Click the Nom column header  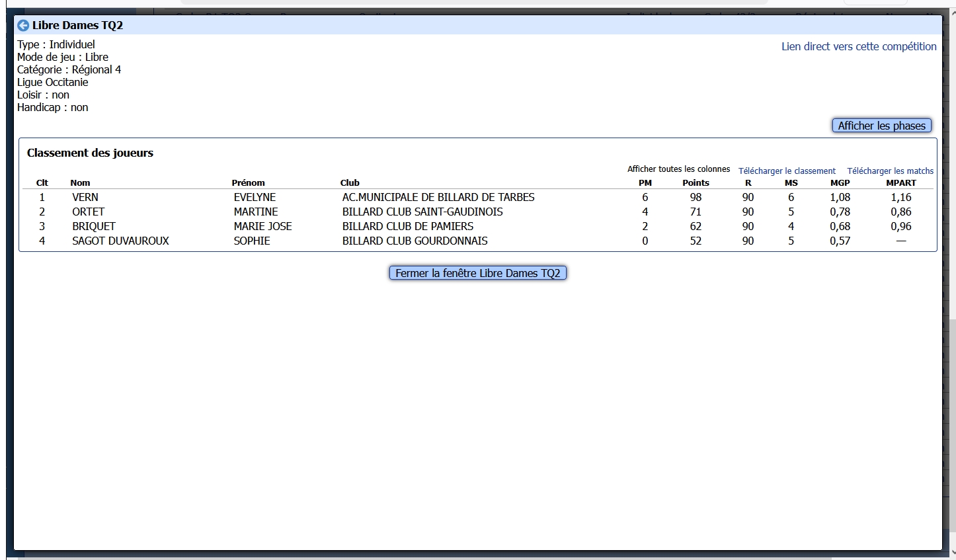click(80, 183)
